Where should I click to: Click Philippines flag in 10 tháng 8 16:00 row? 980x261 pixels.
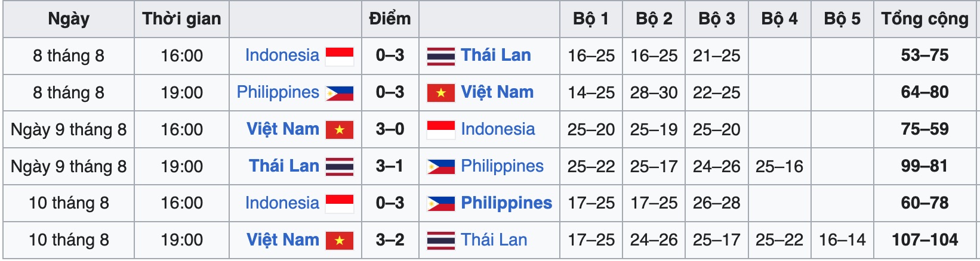(441, 204)
